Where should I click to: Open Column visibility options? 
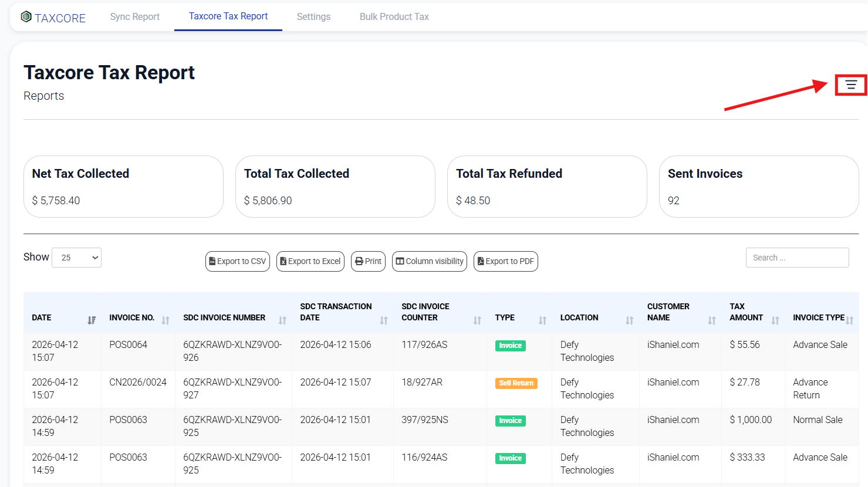(430, 261)
